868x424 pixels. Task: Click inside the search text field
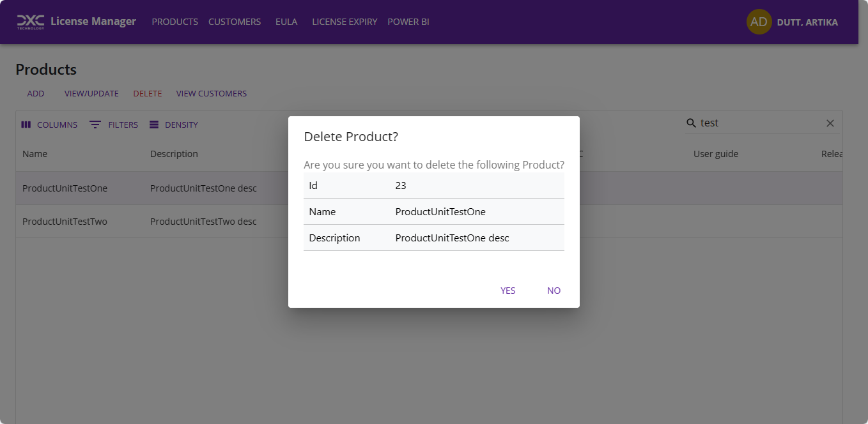pos(754,123)
